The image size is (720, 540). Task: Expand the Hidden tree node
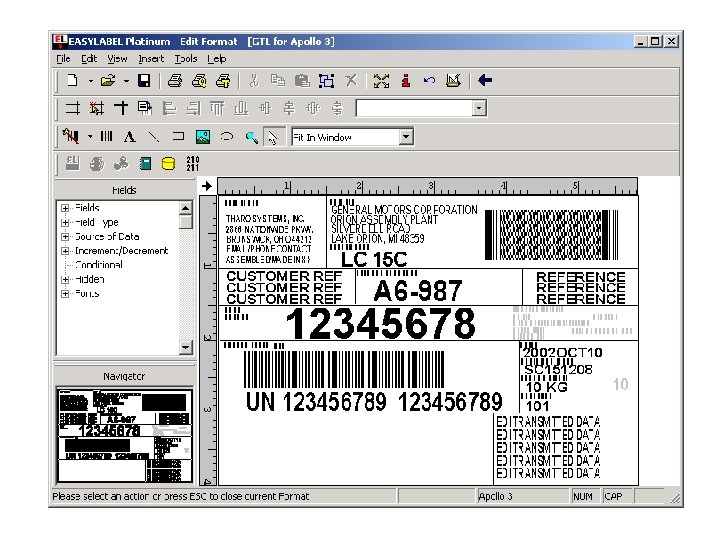pos(65,279)
